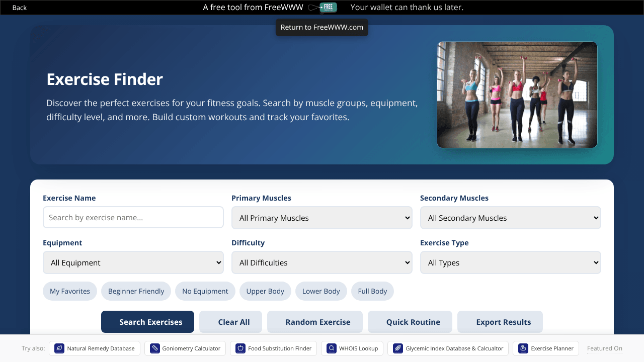
Task: Click the WHOIS Lookup magnifier icon
Action: (x=332, y=348)
